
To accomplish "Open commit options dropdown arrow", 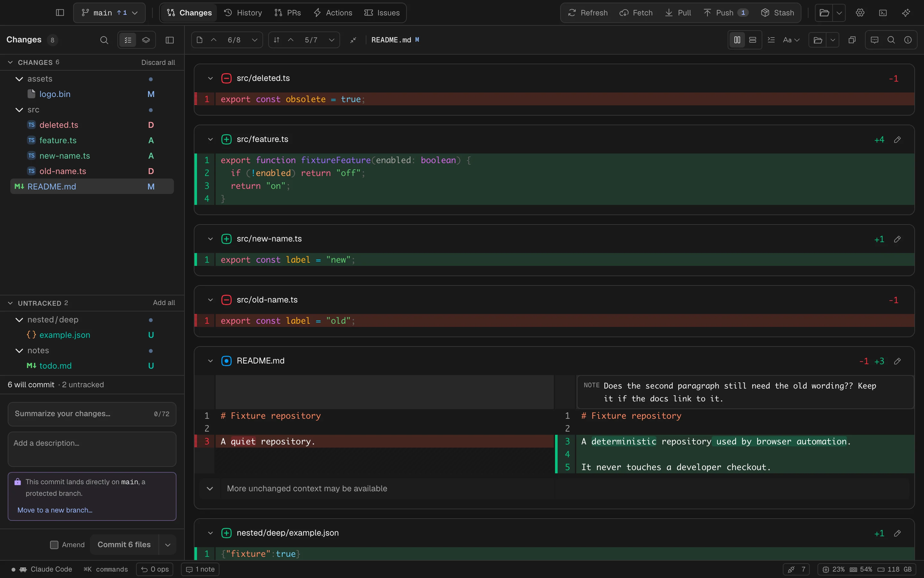I will tap(167, 545).
